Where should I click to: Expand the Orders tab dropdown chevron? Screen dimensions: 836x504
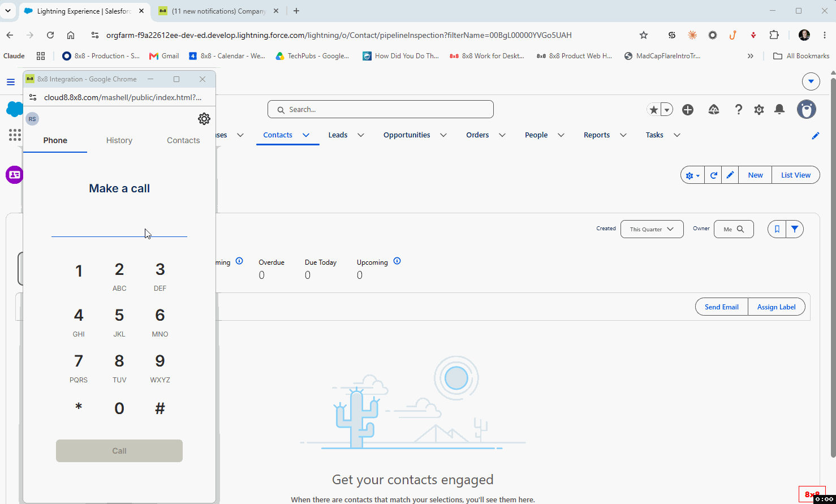[x=502, y=135]
